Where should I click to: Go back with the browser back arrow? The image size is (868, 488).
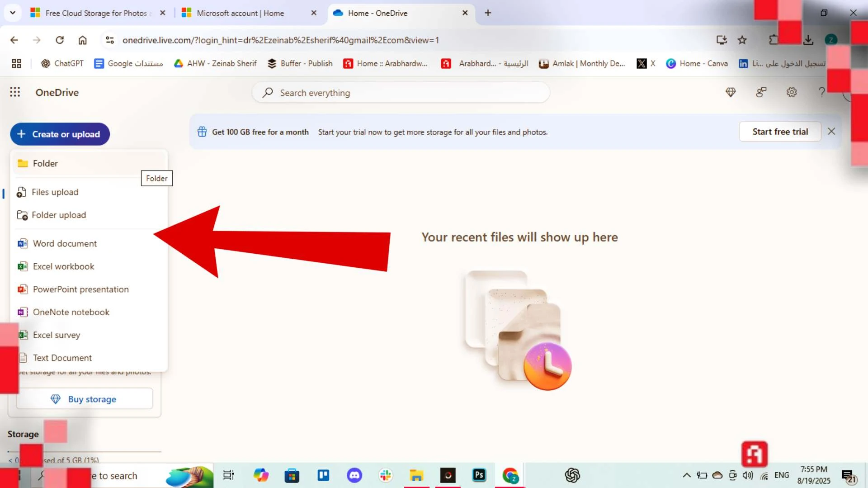14,40
